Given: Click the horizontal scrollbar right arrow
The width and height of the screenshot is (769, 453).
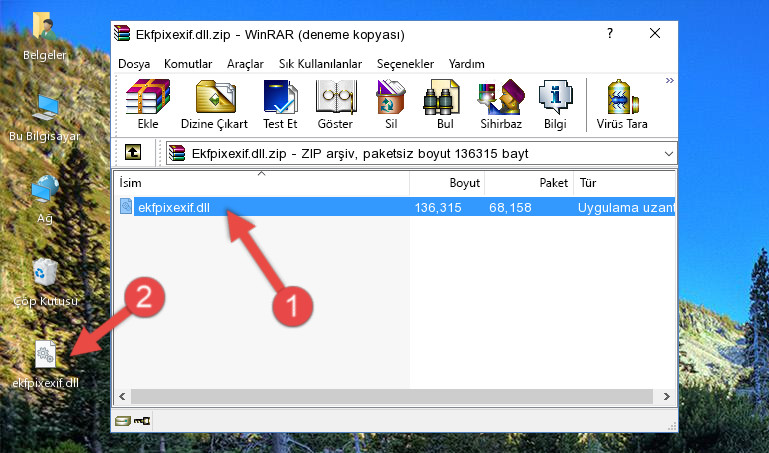Looking at the screenshot, I should point(666,396).
